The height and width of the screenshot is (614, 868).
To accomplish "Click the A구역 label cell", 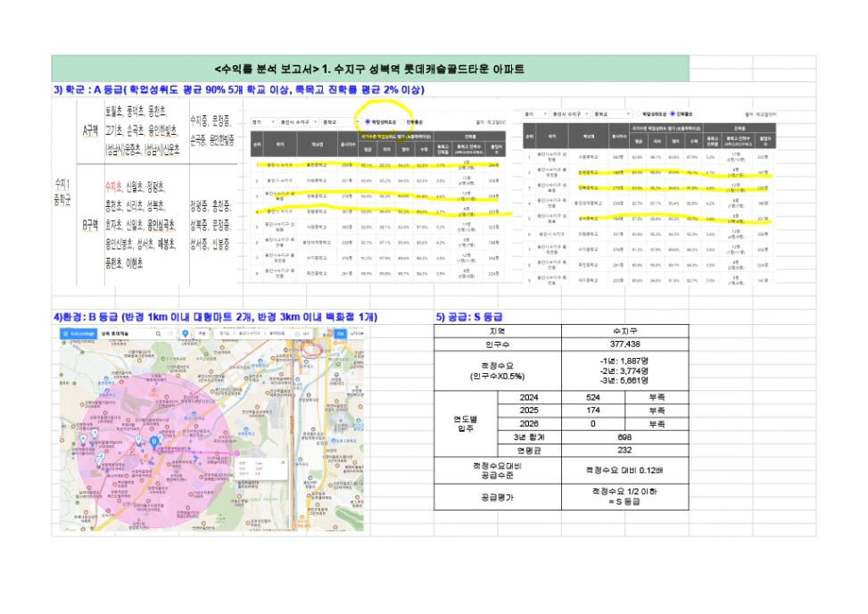I will [x=90, y=130].
